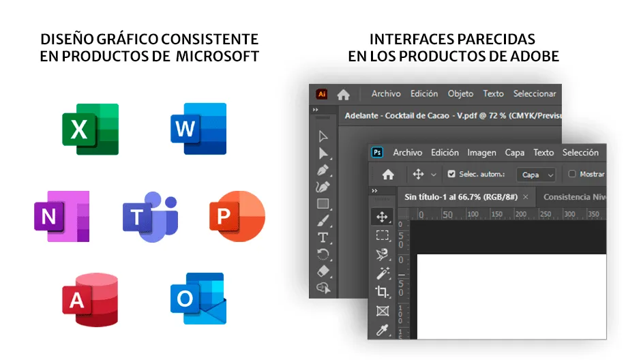Click the orange PowerPoint icon
The image size is (641, 364).
237,216
